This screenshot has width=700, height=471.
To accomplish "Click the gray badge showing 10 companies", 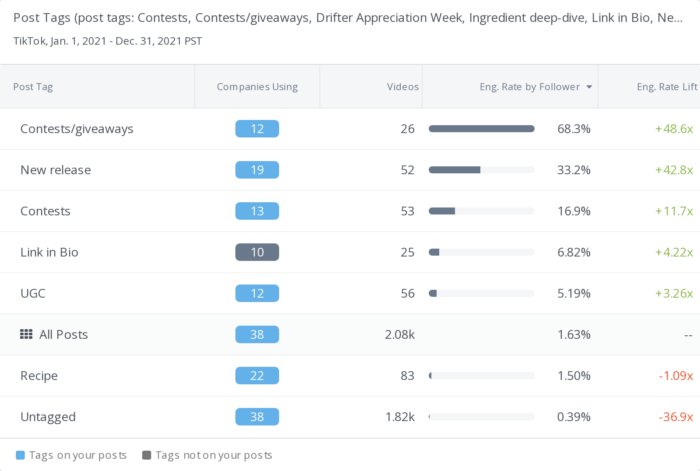I will (257, 252).
